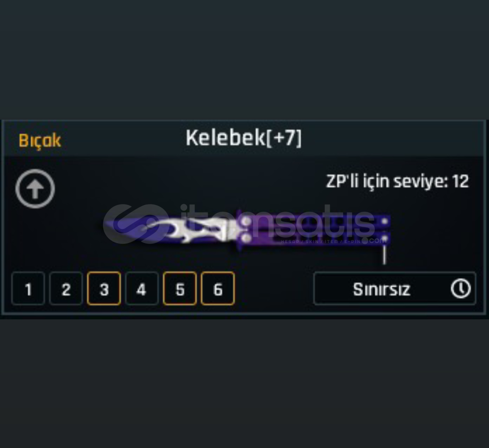Toggle highlighted slot 3
The width and height of the screenshot is (489, 448).
[104, 288]
